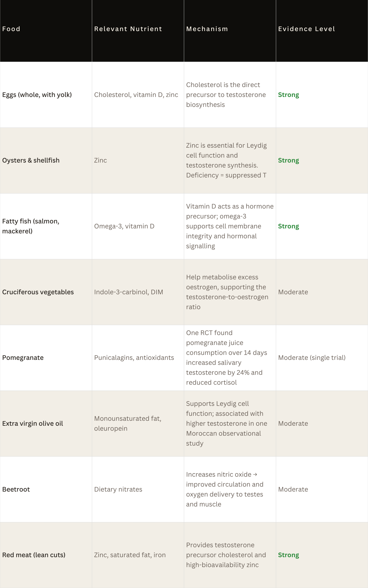Image resolution: width=368 pixels, height=588 pixels.
Task: Click the Mechanism column header
Action: click(x=230, y=31)
